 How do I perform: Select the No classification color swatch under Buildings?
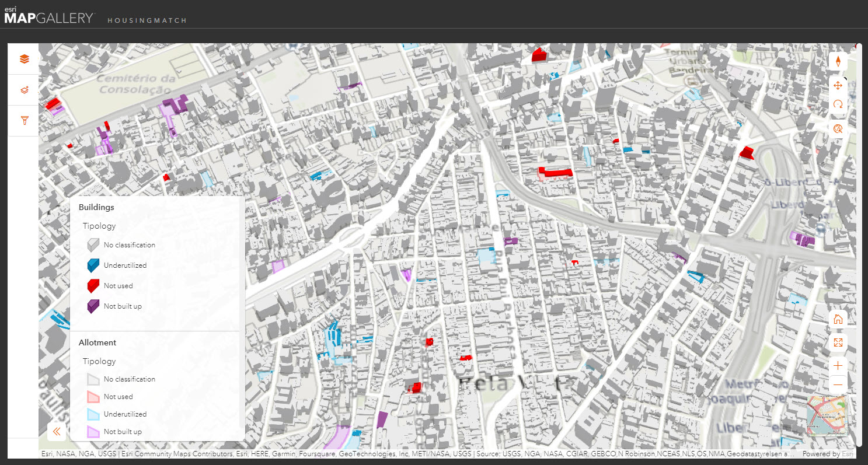(92, 244)
